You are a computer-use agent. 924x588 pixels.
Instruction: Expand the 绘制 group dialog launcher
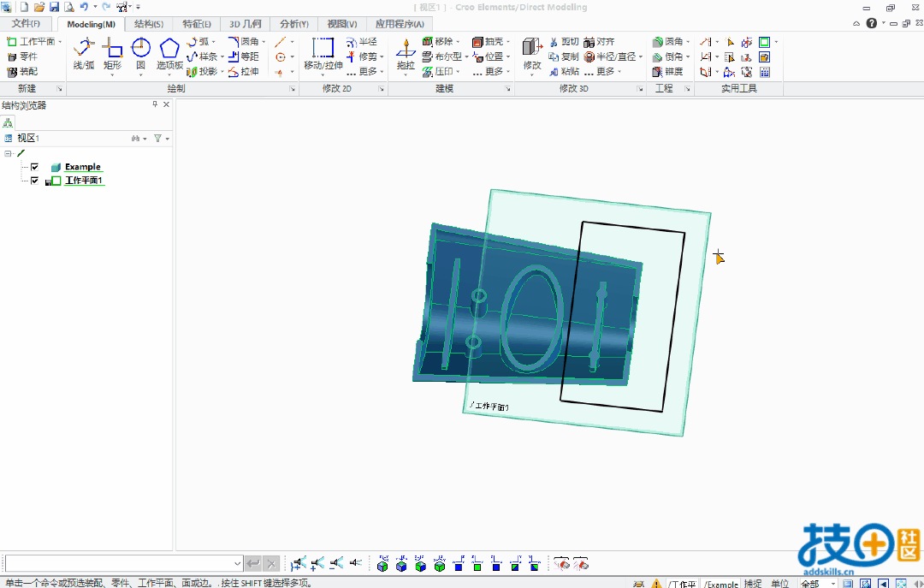tap(293, 89)
